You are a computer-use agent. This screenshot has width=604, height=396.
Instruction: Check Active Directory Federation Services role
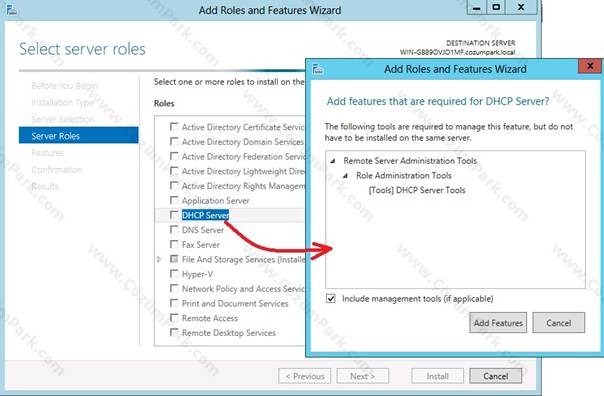(174, 156)
